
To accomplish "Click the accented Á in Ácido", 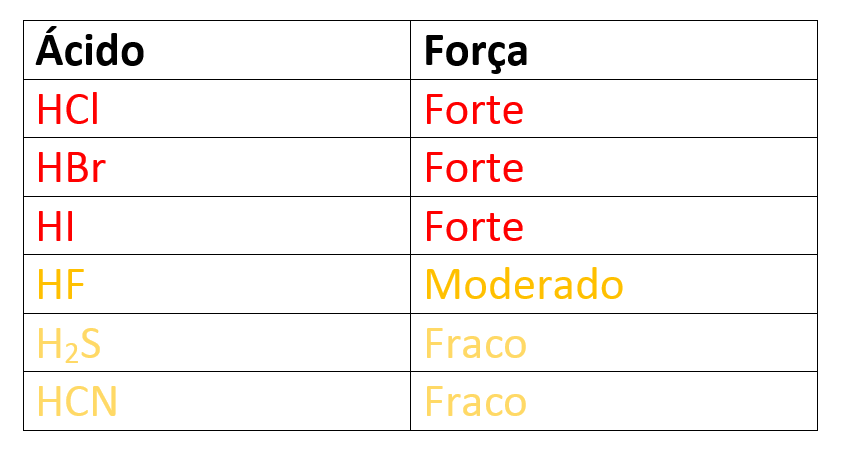I will [x=49, y=49].
